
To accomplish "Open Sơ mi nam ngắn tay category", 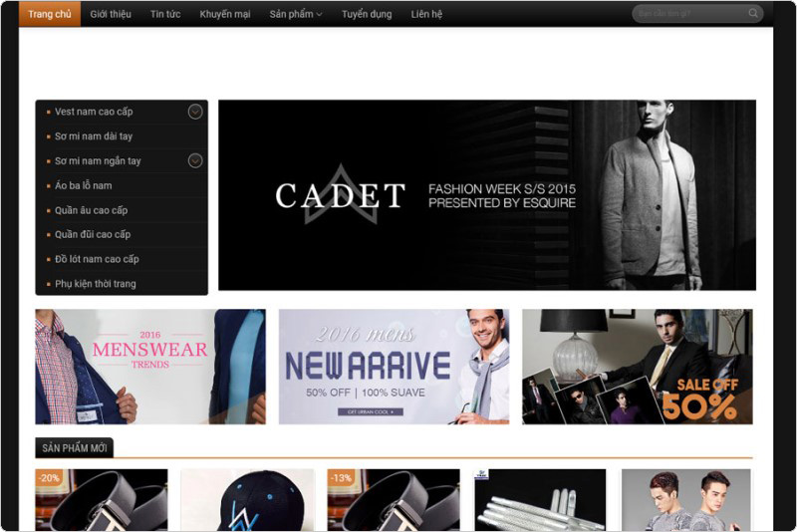I will pyautogui.click(x=98, y=160).
